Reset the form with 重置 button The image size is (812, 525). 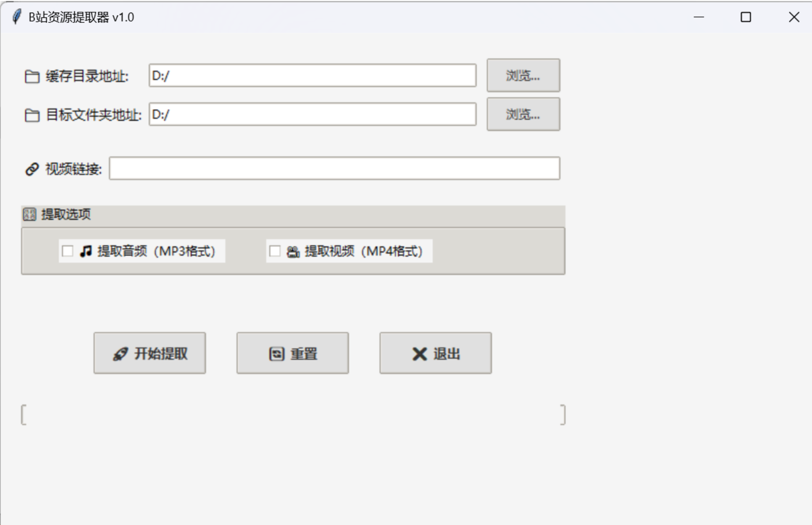tap(293, 353)
